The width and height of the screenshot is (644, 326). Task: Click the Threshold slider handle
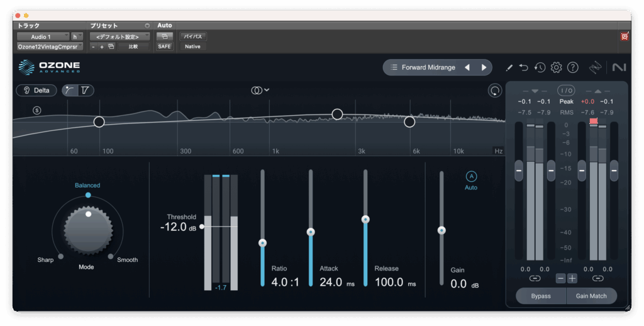click(x=202, y=227)
